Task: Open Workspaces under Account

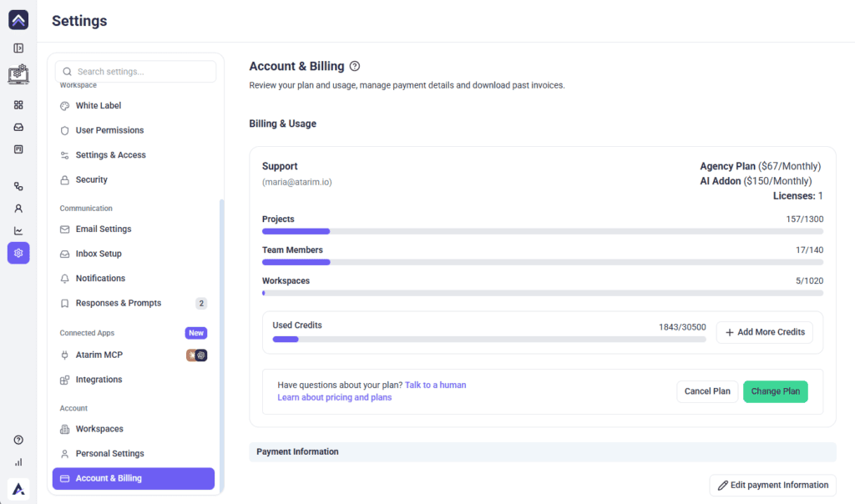Action: point(134,429)
